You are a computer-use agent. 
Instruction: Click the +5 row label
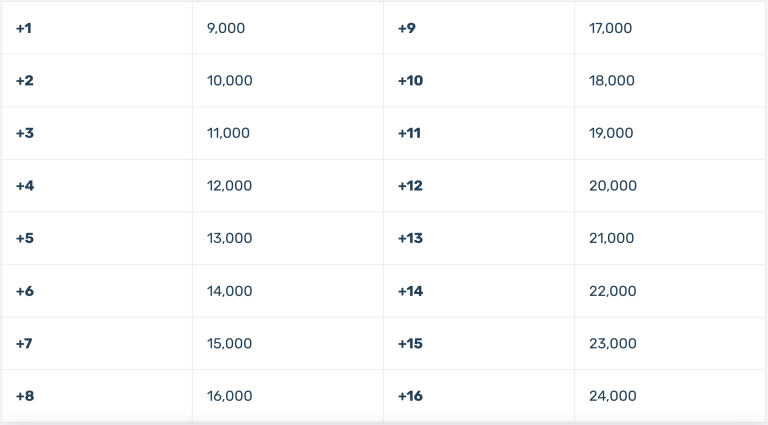24,238
